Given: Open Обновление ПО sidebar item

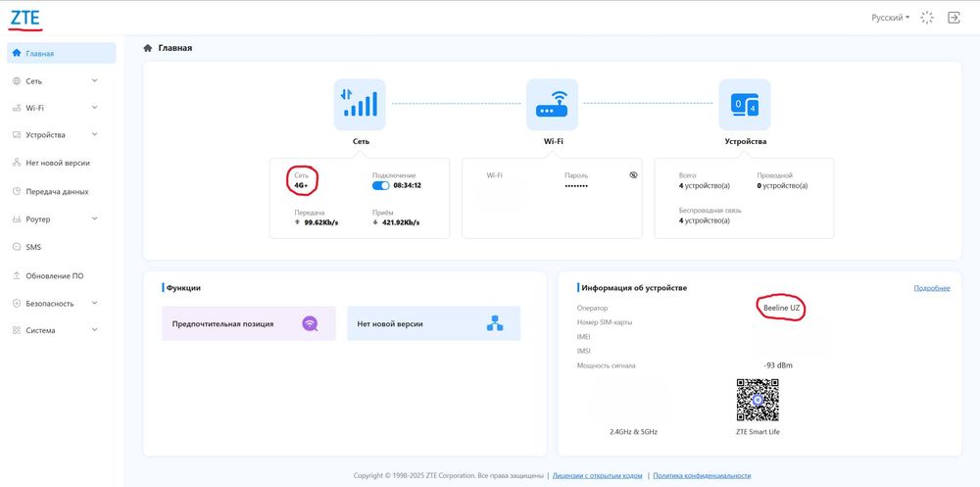Looking at the screenshot, I should [x=61, y=275].
